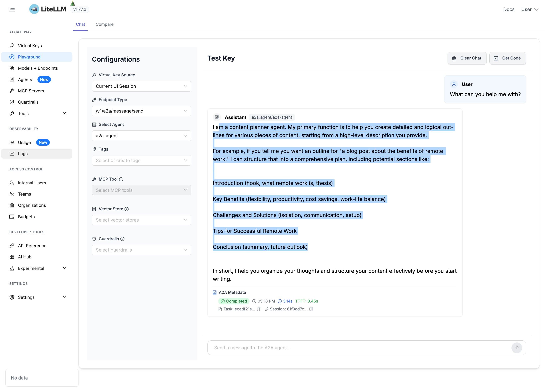Expand the Tools sidebar section
Viewport: 545px width, 392px height.
coord(64,113)
